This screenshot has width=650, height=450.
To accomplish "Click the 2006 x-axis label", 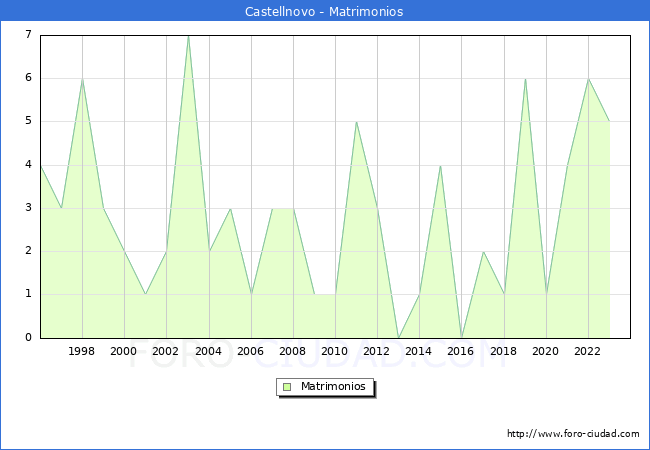I will click(250, 351).
